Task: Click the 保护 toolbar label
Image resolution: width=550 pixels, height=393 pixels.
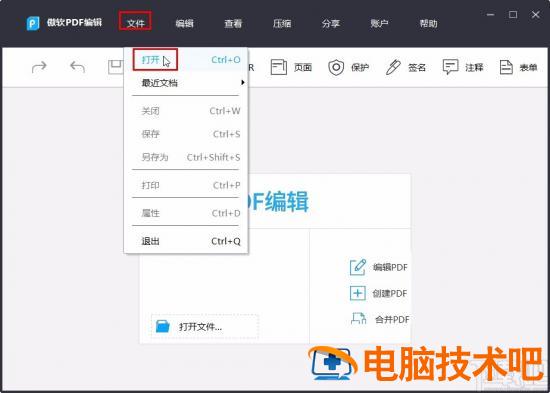Action: pyautogui.click(x=360, y=67)
